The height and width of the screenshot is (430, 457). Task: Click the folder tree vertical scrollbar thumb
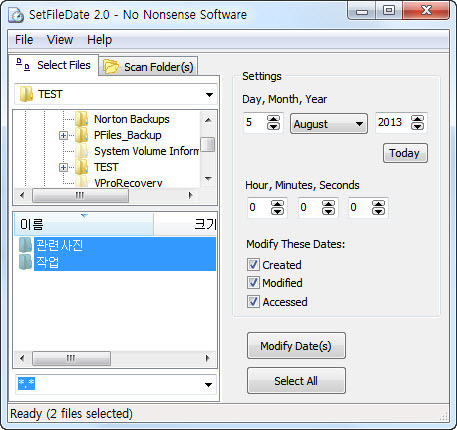tap(208, 144)
